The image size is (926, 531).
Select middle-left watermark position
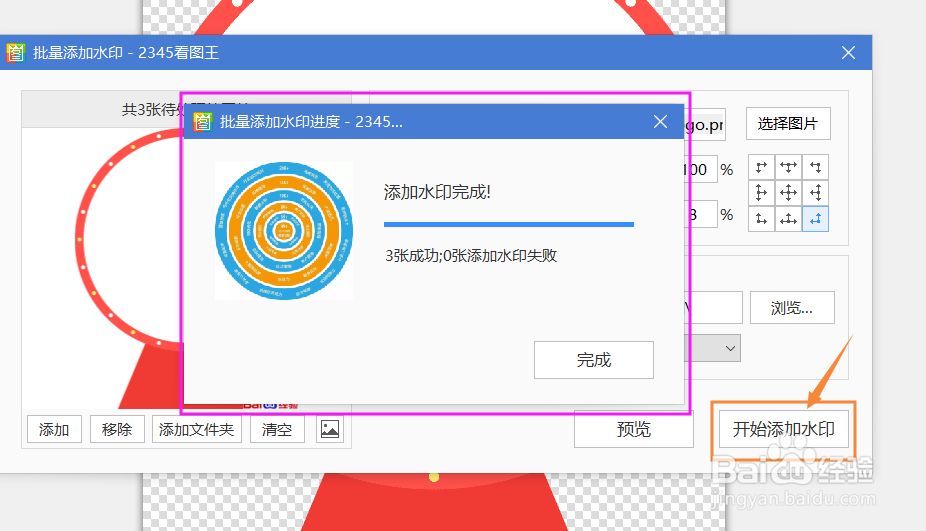(761, 193)
